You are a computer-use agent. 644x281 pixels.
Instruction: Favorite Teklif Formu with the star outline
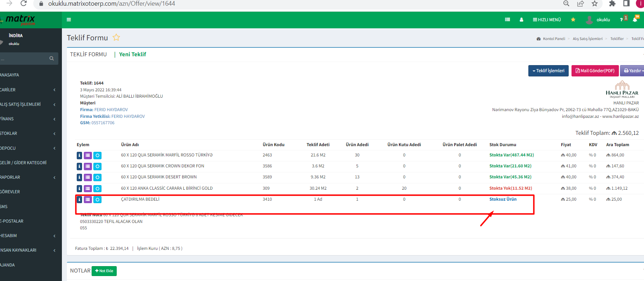pos(116,38)
